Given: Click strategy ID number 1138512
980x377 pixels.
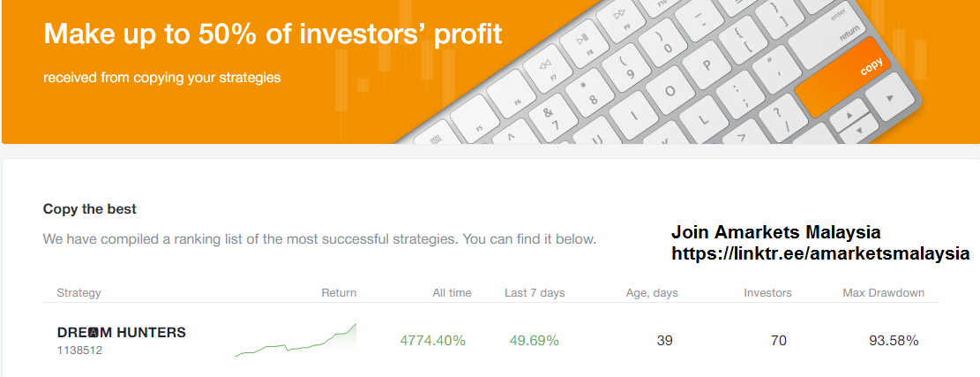Looking at the screenshot, I should pyautogui.click(x=79, y=351).
